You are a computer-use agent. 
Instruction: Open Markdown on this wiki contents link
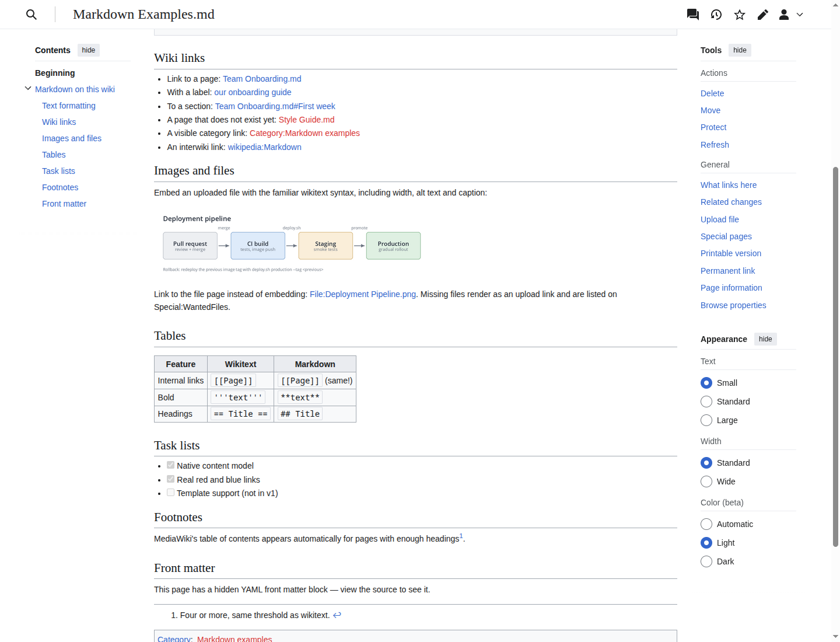point(75,89)
